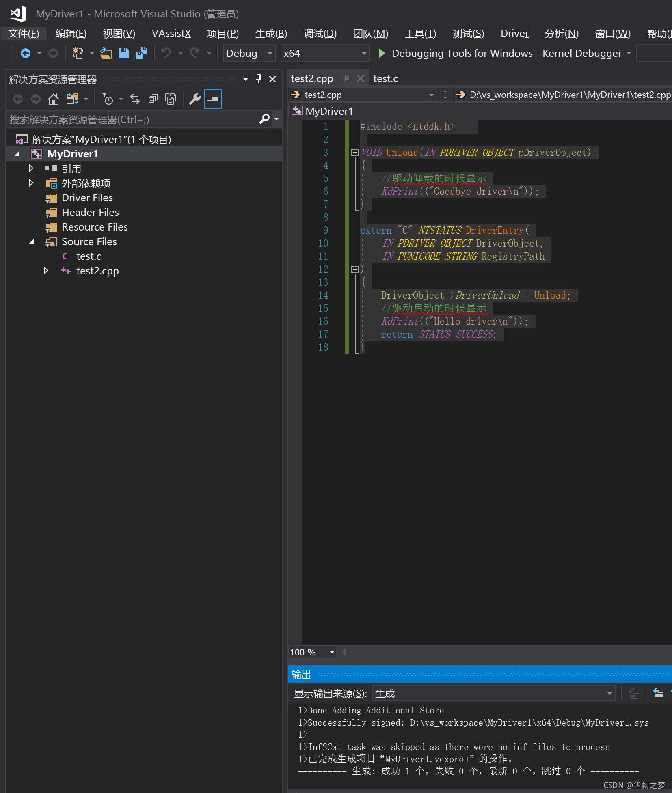This screenshot has height=793, width=672.
Task: Click the Collapse All icon in Solution Explorer
Action: (153, 99)
